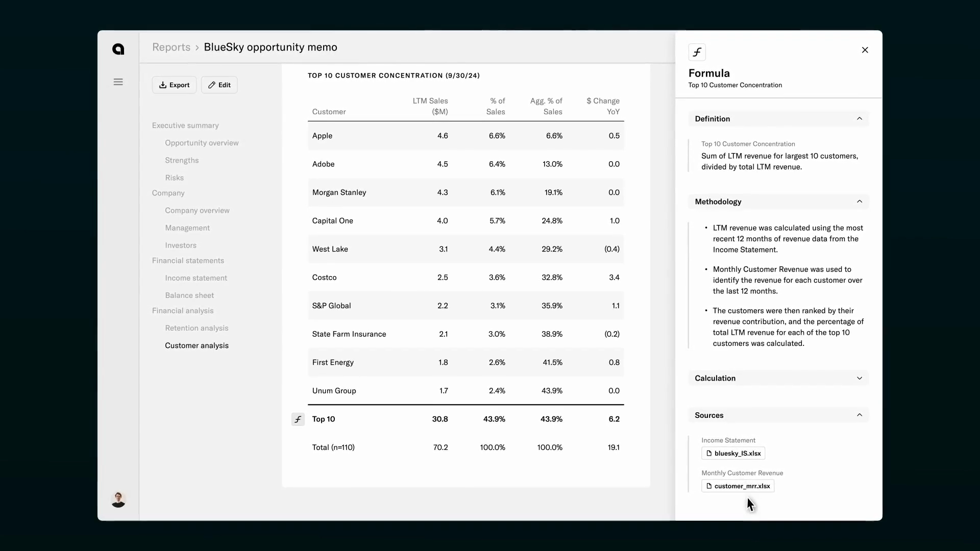The image size is (980, 551).
Task: Open the Income statement section
Action: [196, 278]
